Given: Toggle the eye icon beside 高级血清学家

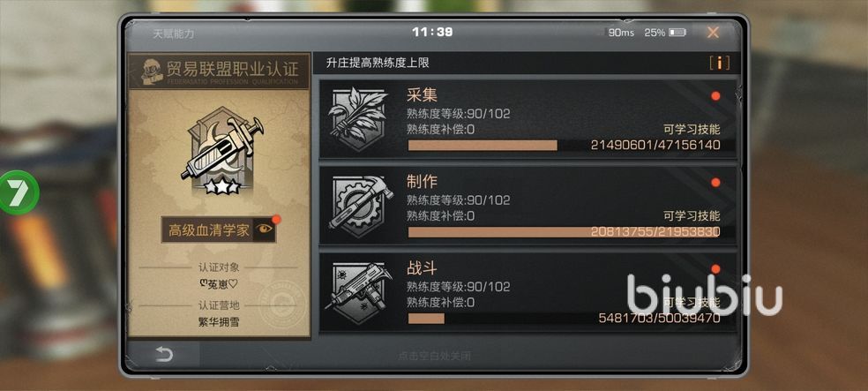Looking at the screenshot, I should click(264, 229).
